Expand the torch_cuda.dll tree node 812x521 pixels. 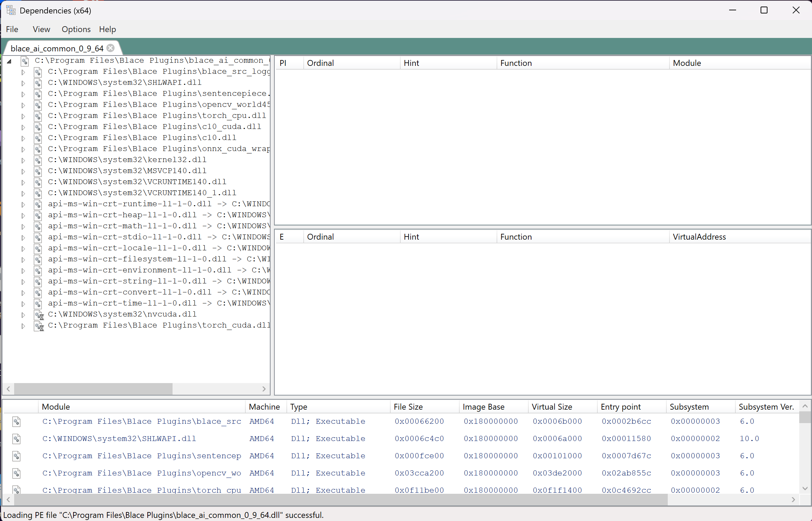[23, 326]
